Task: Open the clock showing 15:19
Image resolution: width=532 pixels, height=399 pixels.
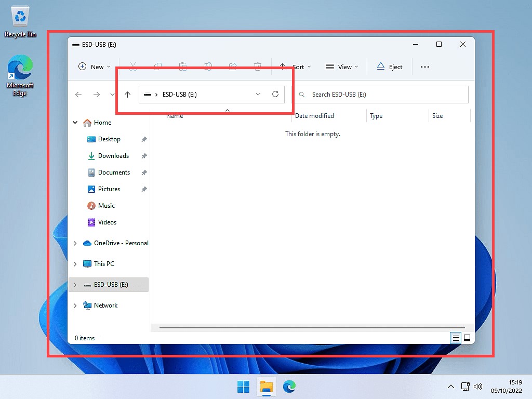Action: [x=506, y=387]
